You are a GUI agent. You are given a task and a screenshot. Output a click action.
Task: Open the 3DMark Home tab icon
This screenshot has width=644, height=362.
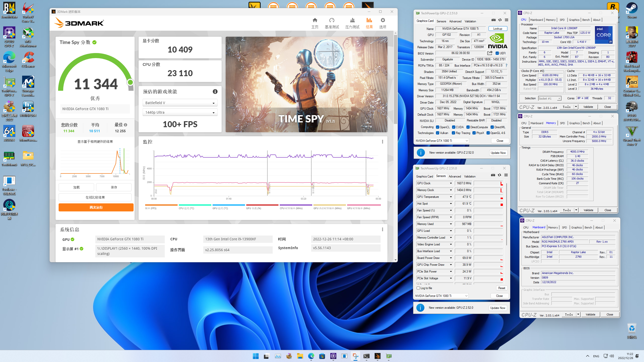coord(315,20)
